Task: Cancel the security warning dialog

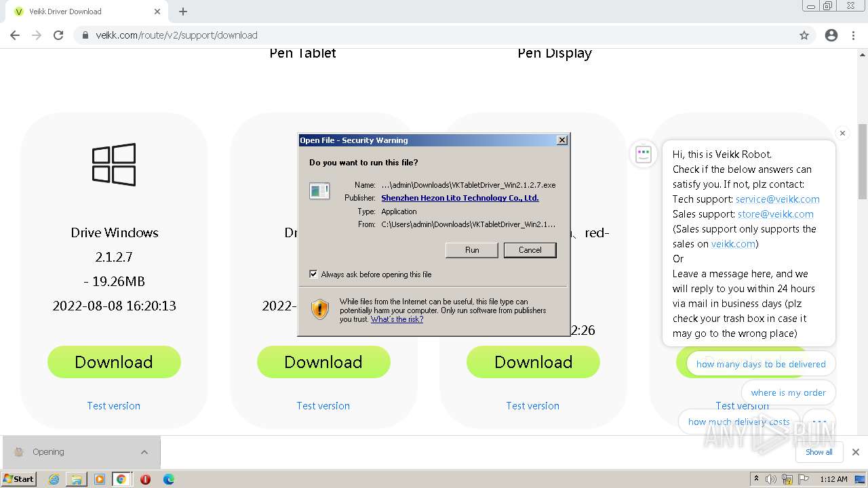Action: point(530,250)
